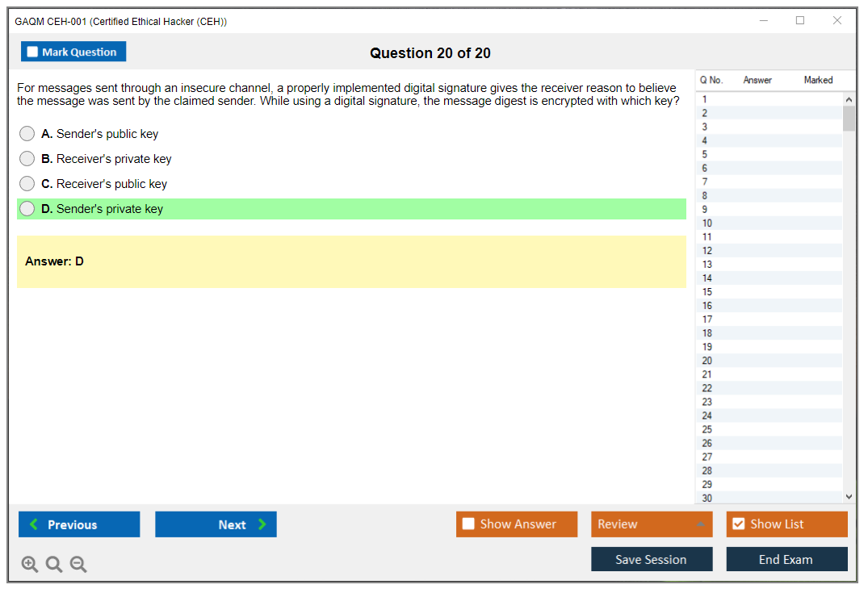
Task: Uncheck the Show List checkbox
Action: tap(738, 524)
